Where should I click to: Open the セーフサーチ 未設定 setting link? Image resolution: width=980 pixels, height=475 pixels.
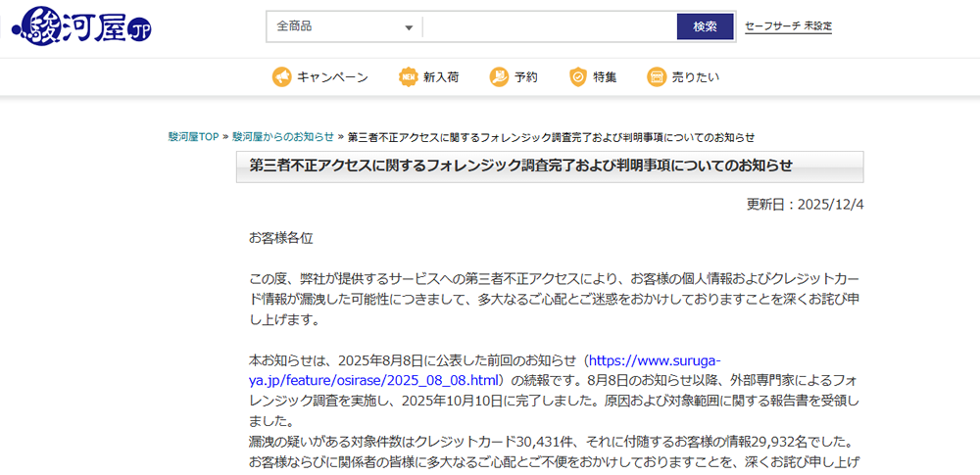(788, 26)
